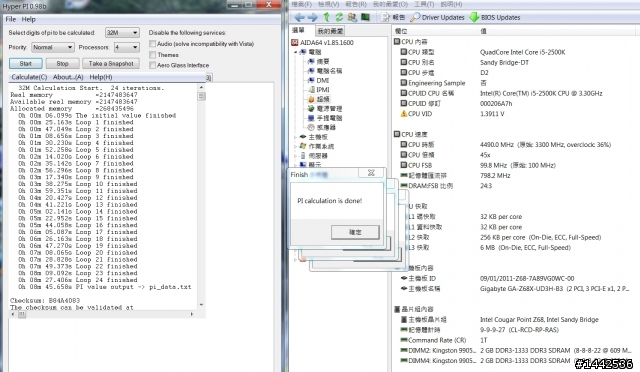Open the 感應器 sensor tree item
Viewport: 640px width, 372px height.
coord(322,127)
